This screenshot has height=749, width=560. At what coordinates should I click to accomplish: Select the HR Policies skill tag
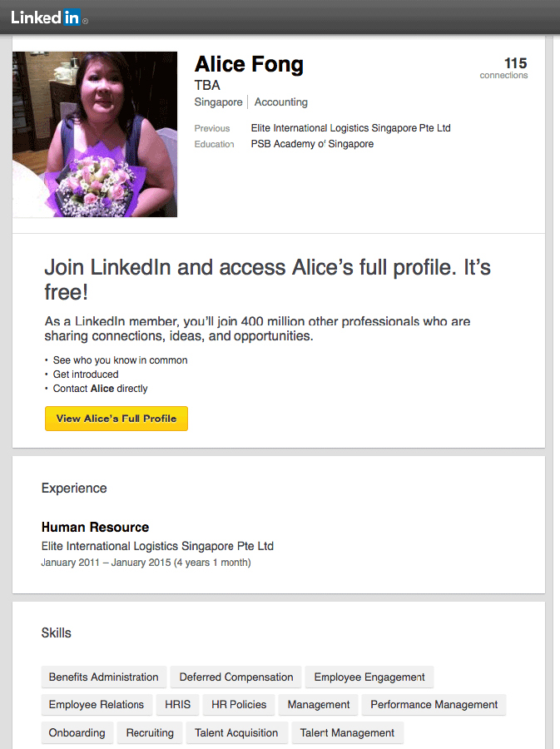(x=239, y=705)
